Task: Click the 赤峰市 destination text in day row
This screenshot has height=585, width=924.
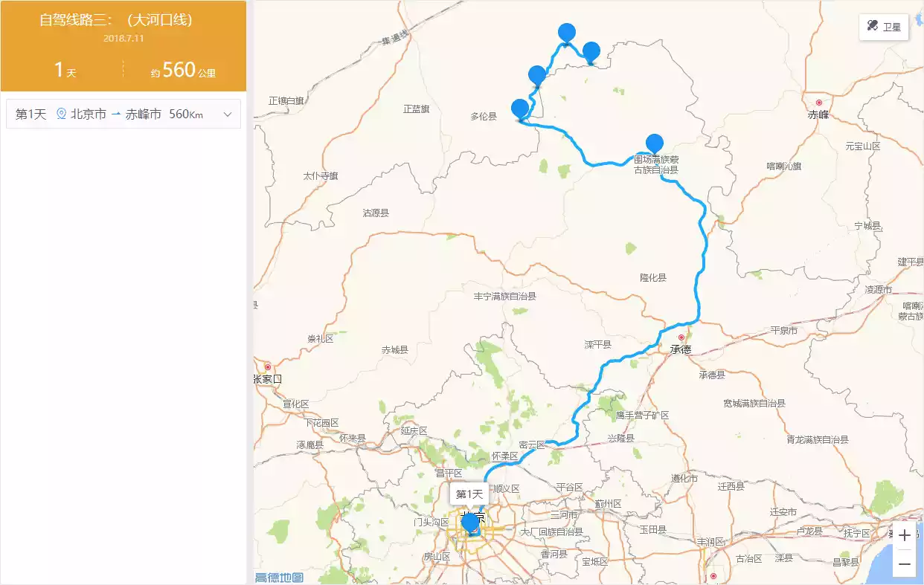Action: (143, 114)
